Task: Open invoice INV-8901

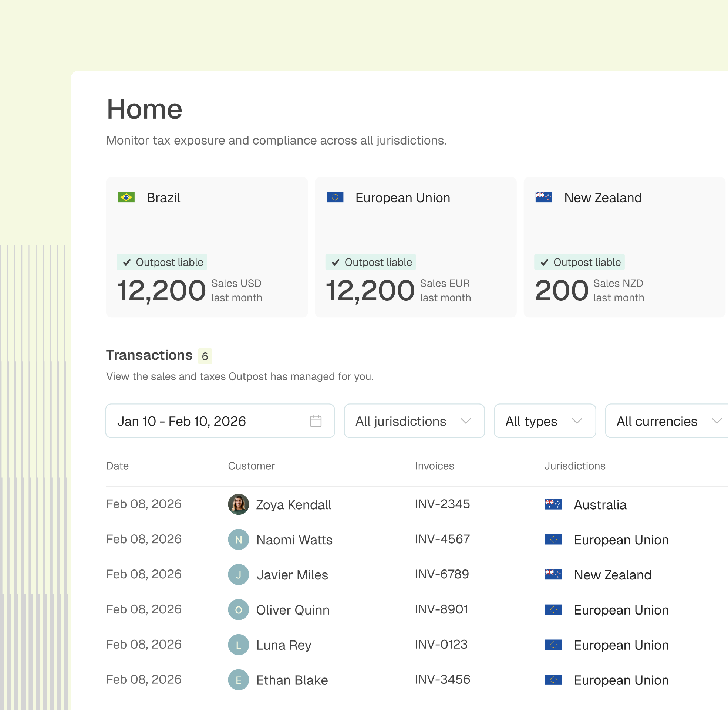Action: pyautogui.click(x=442, y=609)
